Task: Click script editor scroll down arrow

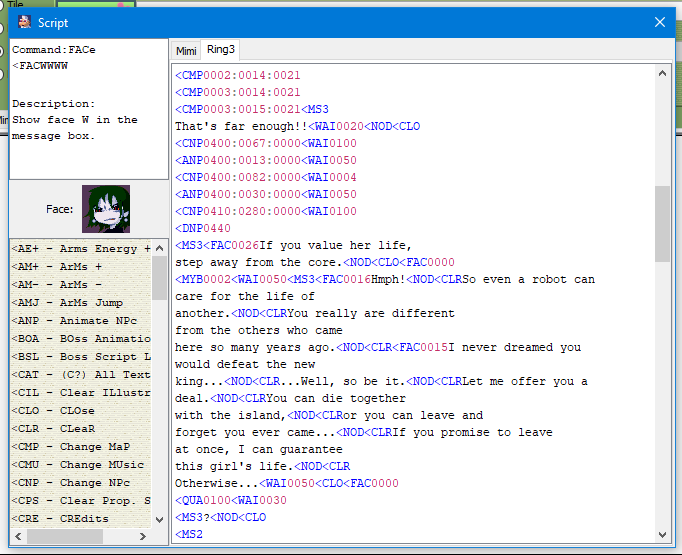Action: [x=662, y=535]
